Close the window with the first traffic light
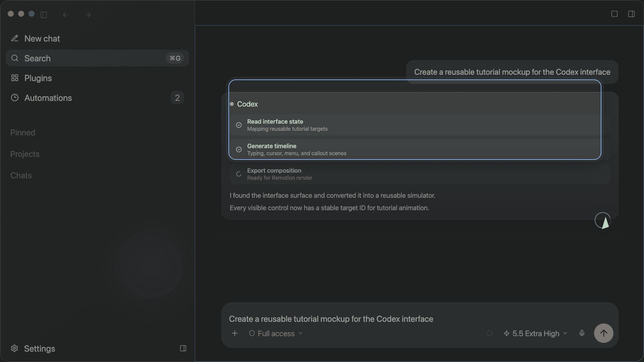The image size is (644, 362). [x=11, y=14]
